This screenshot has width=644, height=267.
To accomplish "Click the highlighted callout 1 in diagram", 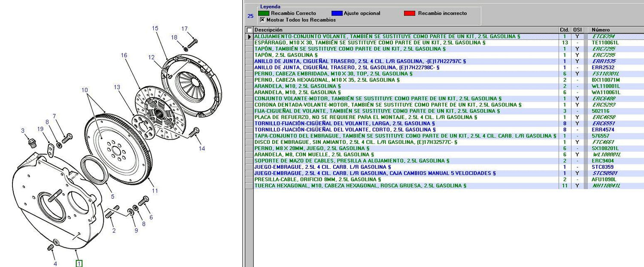I will click(79, 263).
